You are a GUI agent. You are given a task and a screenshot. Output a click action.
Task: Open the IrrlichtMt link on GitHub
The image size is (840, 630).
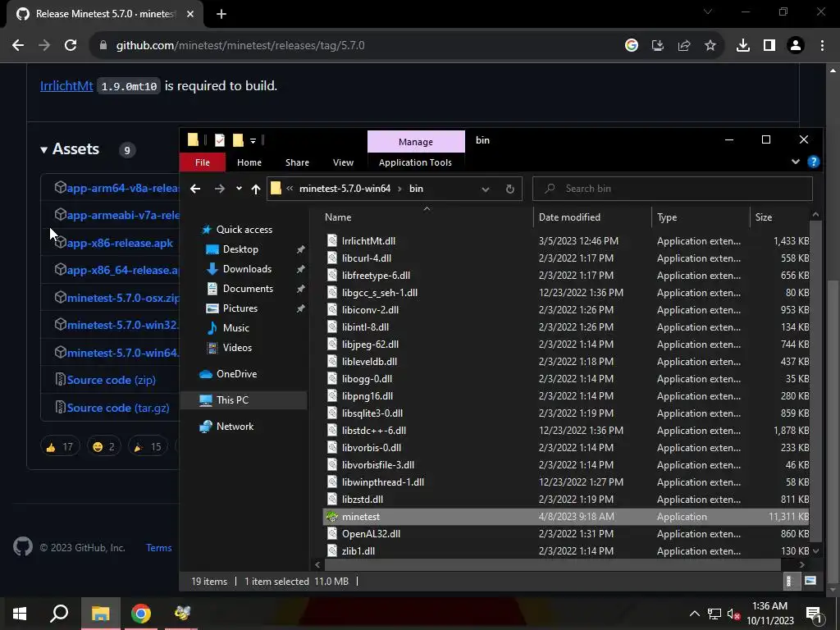click(x=66, y=85)
